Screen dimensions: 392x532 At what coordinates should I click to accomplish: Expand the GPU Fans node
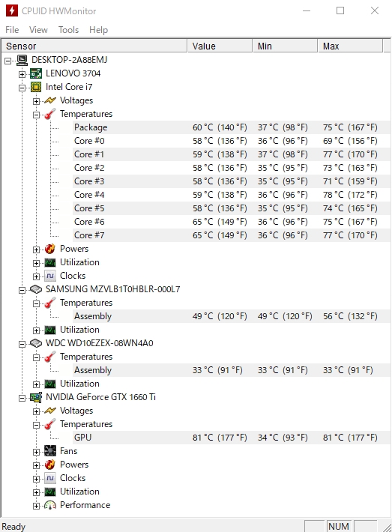[36, 452]
